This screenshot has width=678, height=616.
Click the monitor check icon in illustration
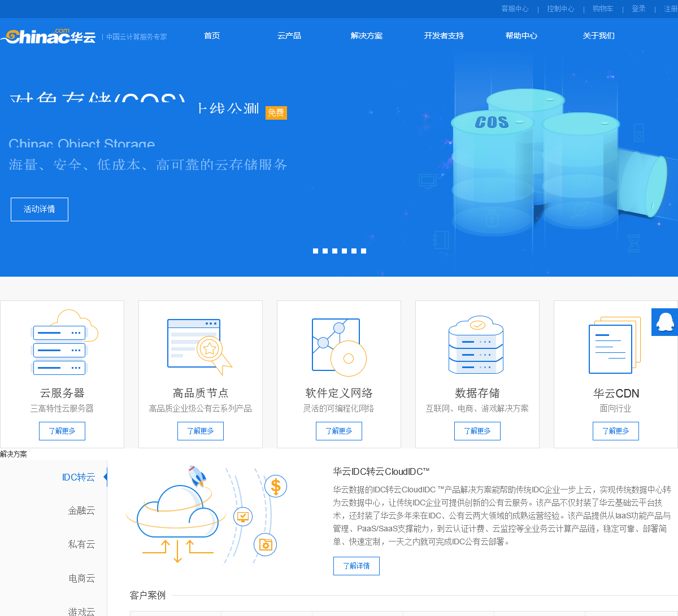point(243,516)
